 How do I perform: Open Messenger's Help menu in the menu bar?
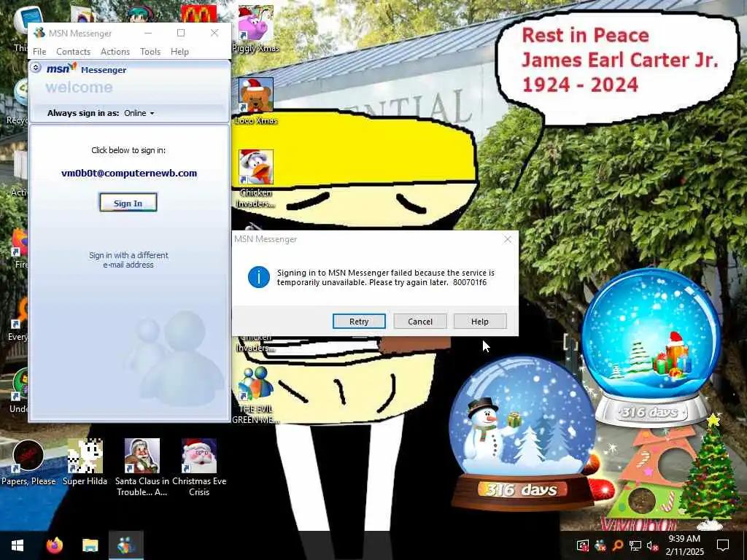(x=179, y=52)
